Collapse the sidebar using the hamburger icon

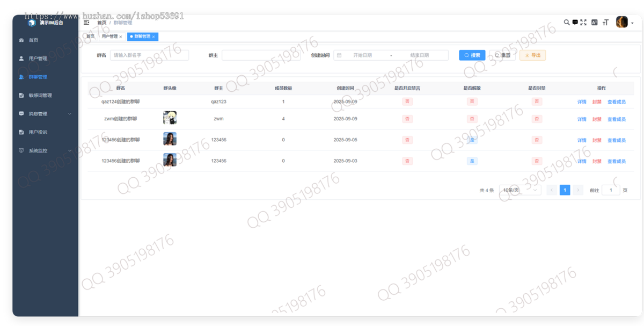click(86, 23)
